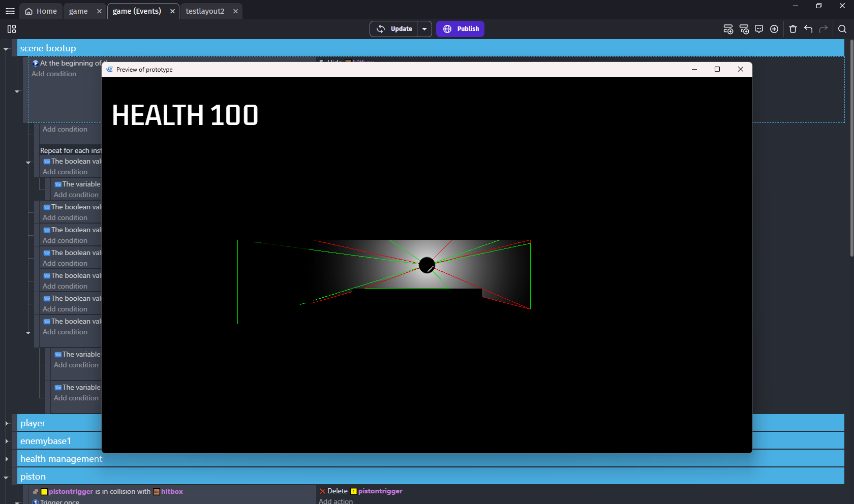Add a sub-event to selected event

click(744, 29)
